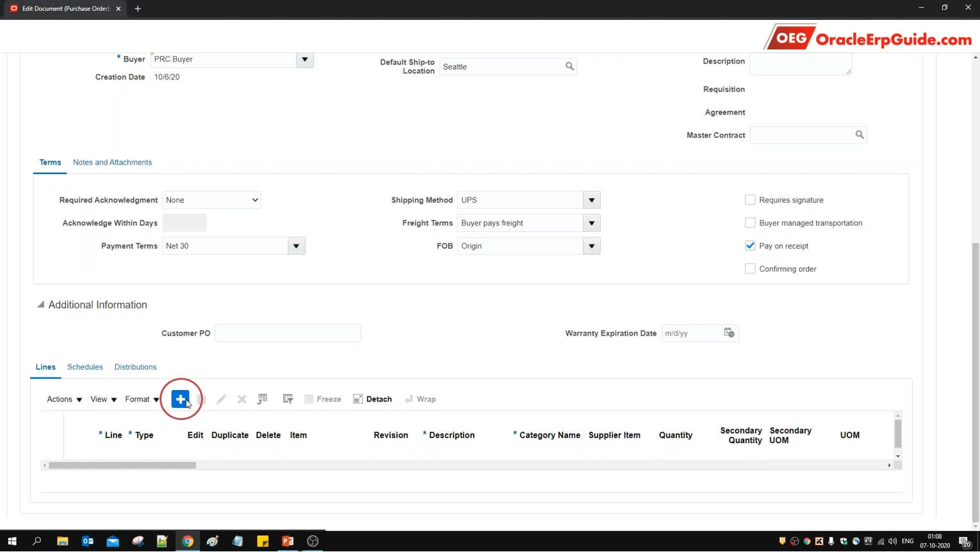This screenshot has width=980, height=552.
Task: Open Sticky Notes from the taskbar
Action: 263,541
